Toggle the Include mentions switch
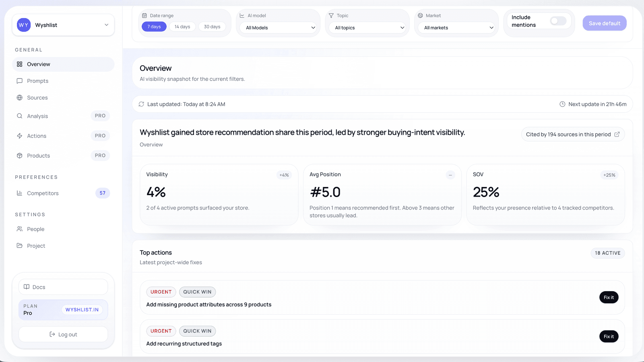 click(x=558, y=21)
